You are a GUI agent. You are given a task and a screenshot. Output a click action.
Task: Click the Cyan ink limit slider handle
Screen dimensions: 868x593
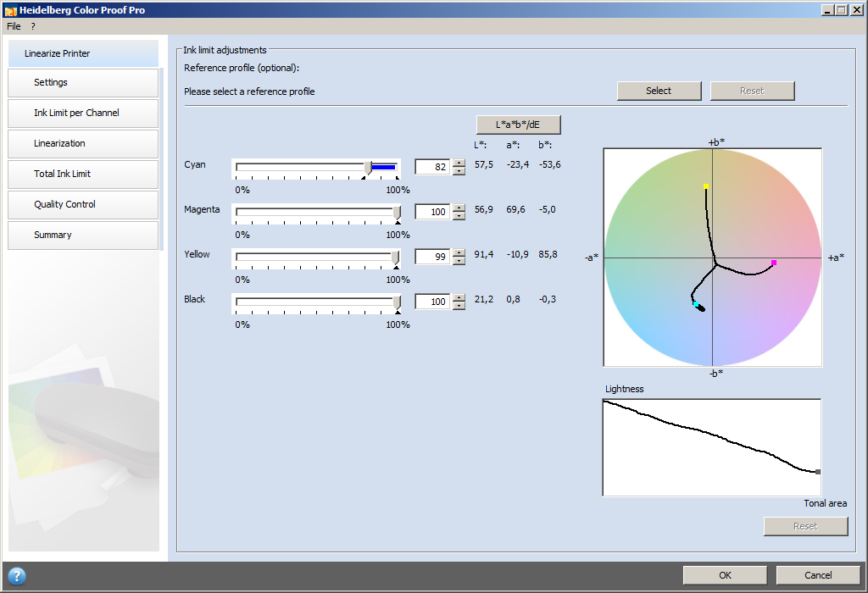pyautogui.click(x=368, y=168)
